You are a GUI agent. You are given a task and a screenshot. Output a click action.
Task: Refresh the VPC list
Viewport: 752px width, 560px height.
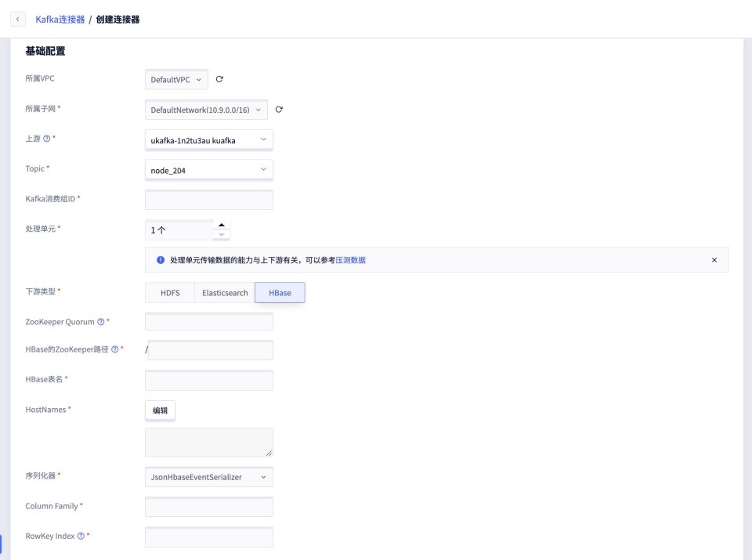[x=219, y=79]
